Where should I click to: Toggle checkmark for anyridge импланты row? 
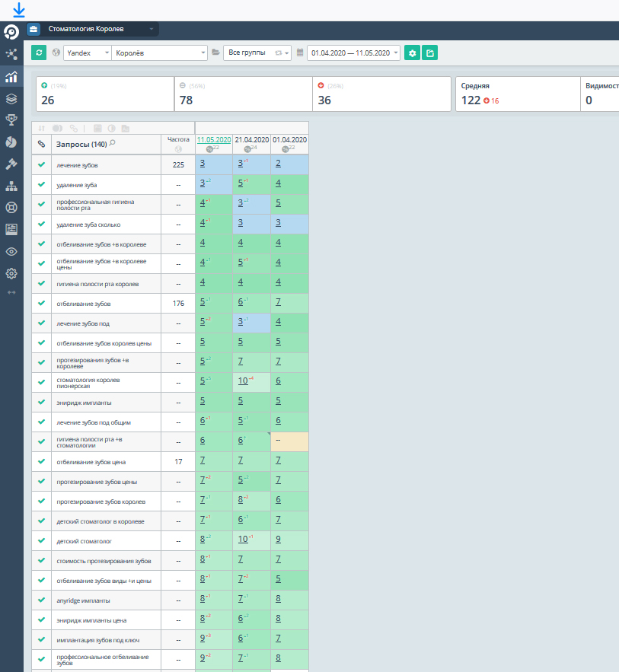pyautogui.click(x=42, y=600)
